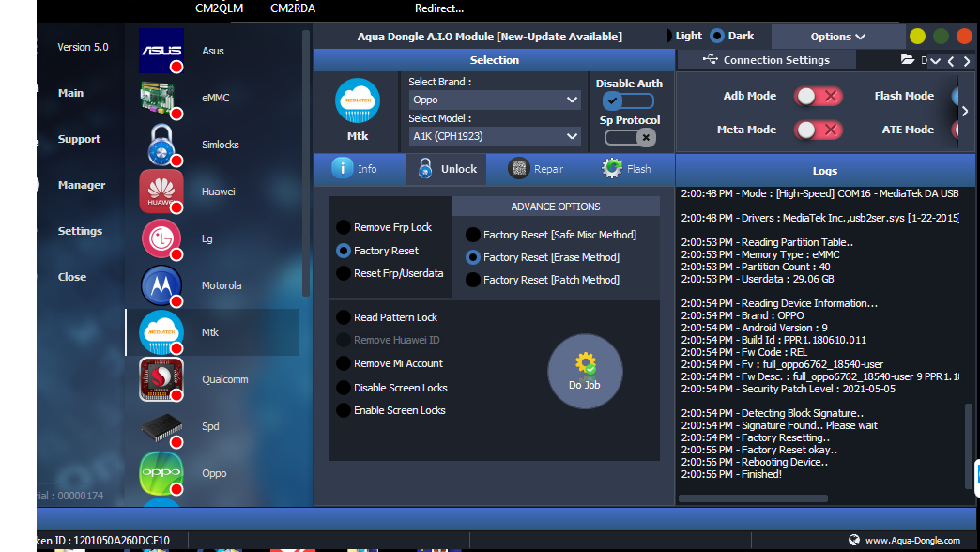
Task: Choose Factory Reset [Erase Method]
Action: 543,257
